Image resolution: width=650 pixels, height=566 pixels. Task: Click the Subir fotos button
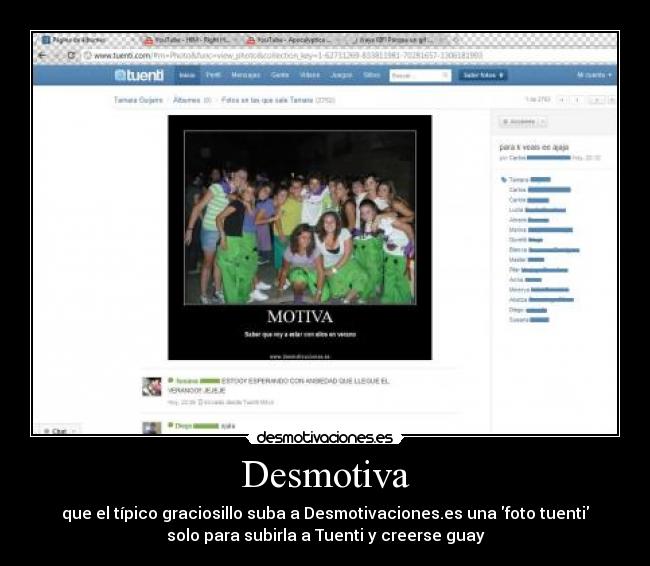click(x=483, y=75)
